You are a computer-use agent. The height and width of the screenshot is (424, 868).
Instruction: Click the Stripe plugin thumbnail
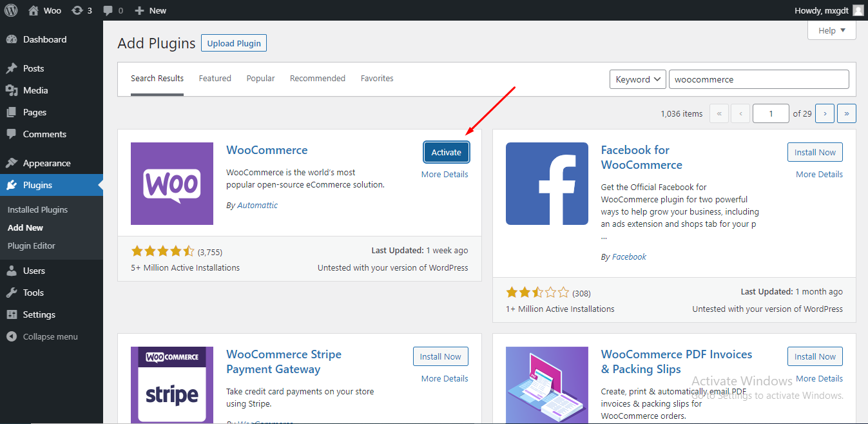pos(172,385)
